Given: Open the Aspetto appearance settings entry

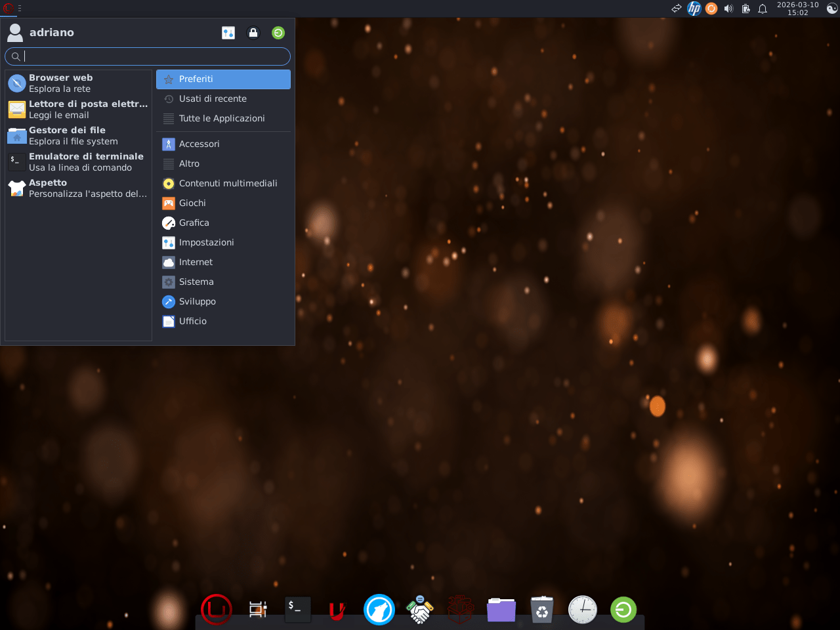Looking at the screenshot, I should pos(77,188).
